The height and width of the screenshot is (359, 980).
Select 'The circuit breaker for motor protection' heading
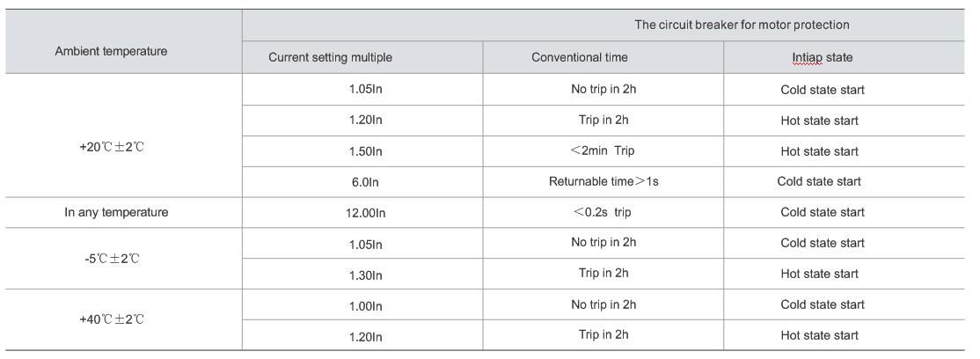(754, 26)
